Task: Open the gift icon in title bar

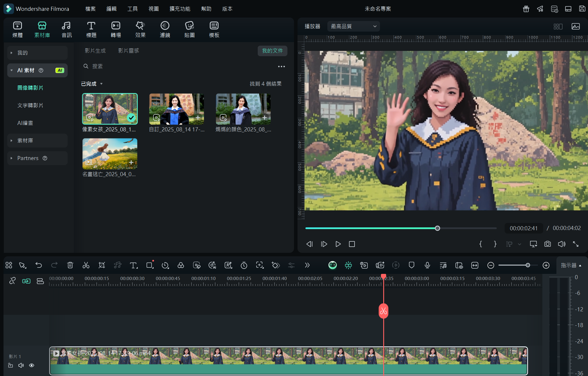Action: [526, 9]
